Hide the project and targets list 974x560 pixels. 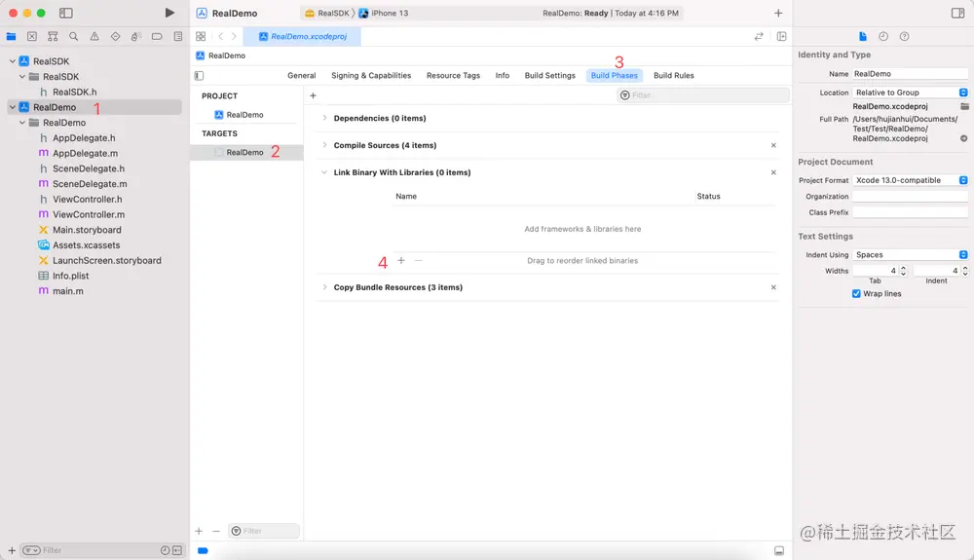(x=199, y=76)
